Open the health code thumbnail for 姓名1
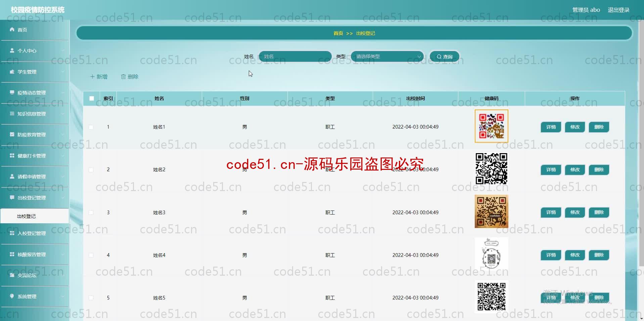644x321 pixels. (491, 126)
